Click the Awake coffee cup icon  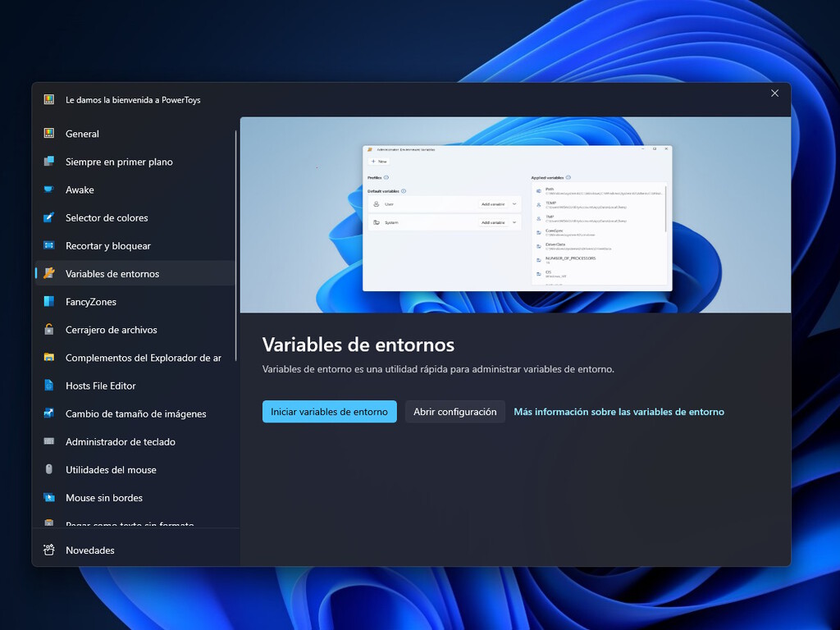48,189
